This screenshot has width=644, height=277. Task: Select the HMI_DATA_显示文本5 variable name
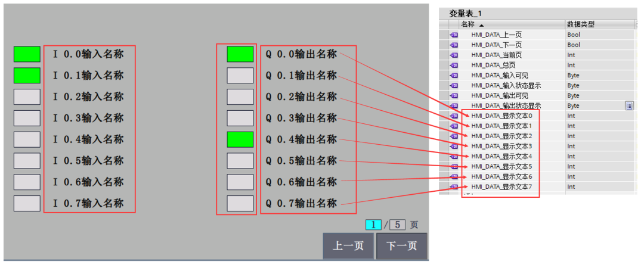(502, 167)
